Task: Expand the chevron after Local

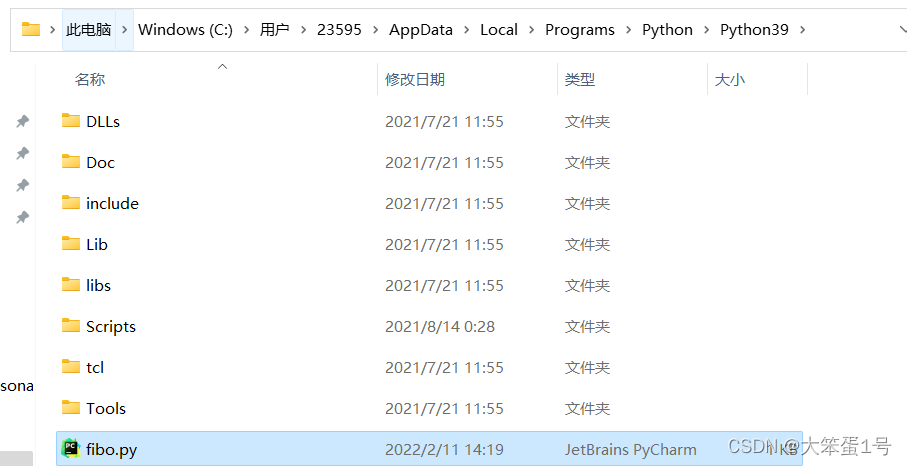Action: [532, 29]
